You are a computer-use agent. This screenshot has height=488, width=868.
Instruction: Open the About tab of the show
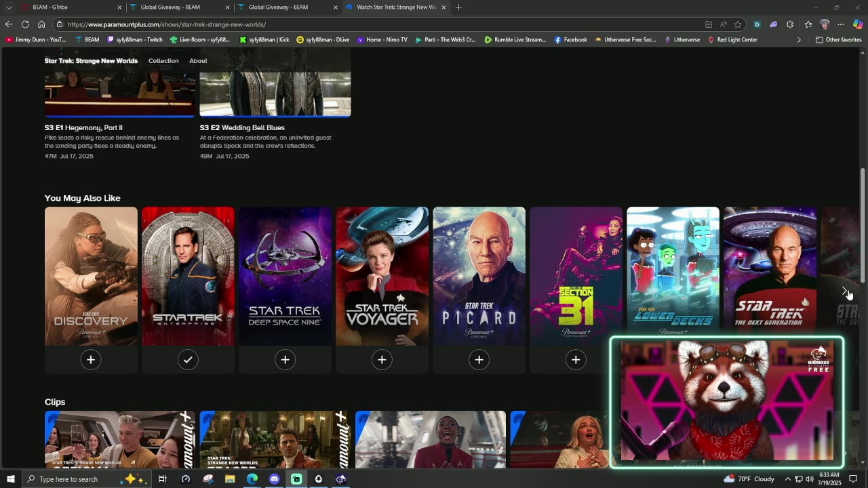198,61
